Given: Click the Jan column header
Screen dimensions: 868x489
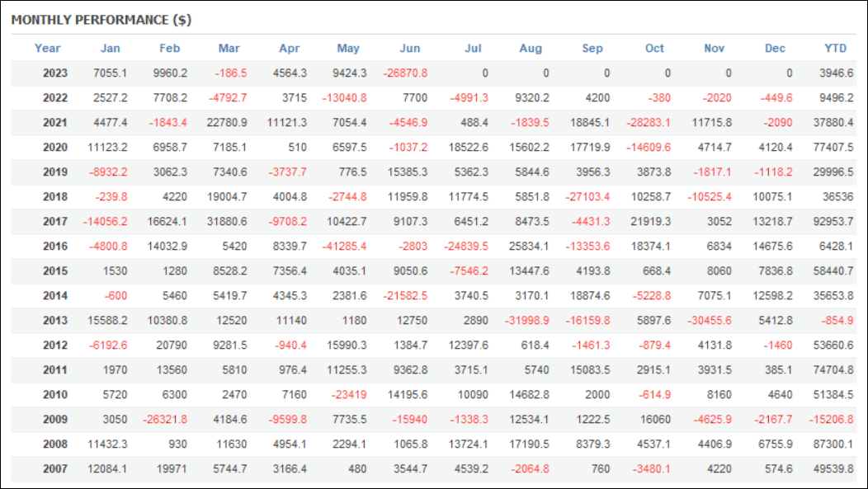Looking at the screenshot, I should click(x=111, y=48).
